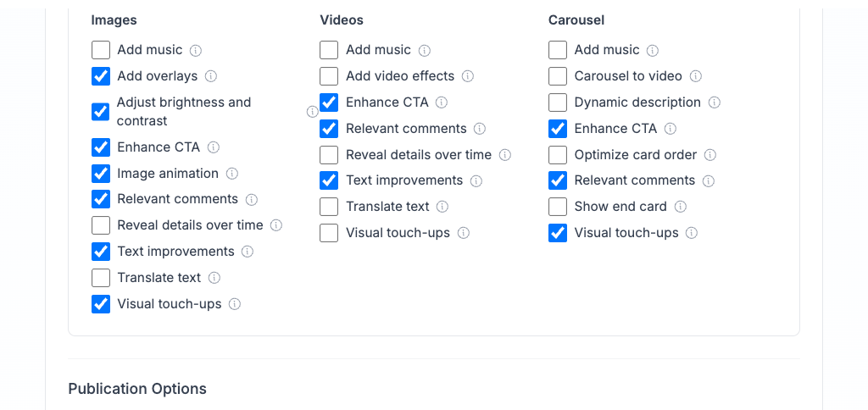Click info icon beside Images Add music
Viewport: 868px width, 410px height.
(x=196, y=51)
